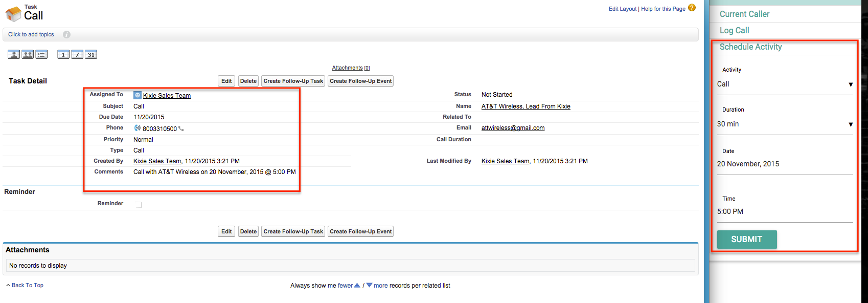Click the more records link text
The height and width of the screenshot is (303, 868).
tap(381, 286)
